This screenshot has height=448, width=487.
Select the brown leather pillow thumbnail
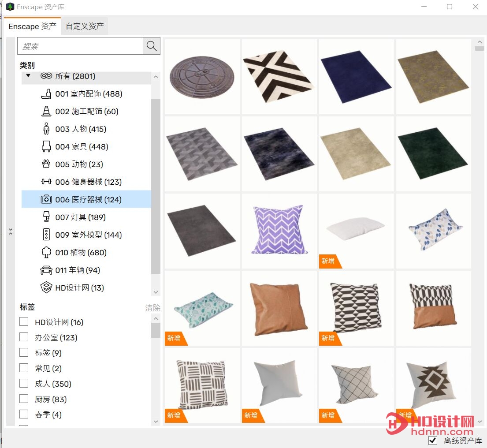coord(279,308)
